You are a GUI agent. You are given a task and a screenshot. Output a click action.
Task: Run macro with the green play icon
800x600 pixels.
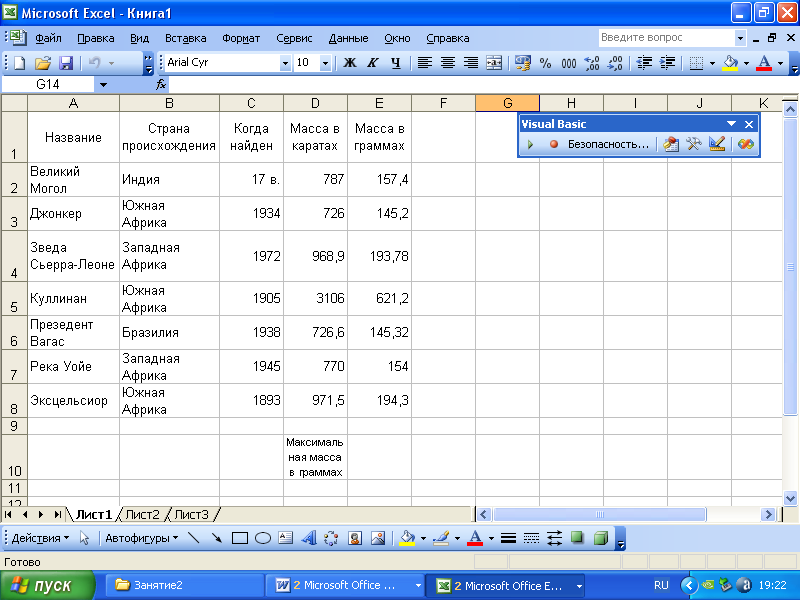531,145
